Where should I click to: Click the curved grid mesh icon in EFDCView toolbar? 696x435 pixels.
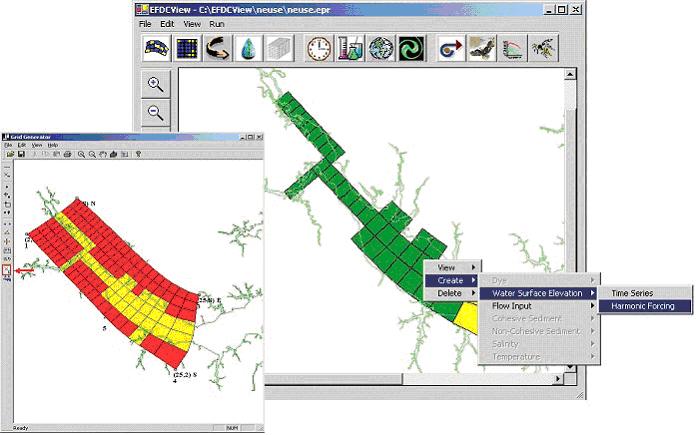157,48
